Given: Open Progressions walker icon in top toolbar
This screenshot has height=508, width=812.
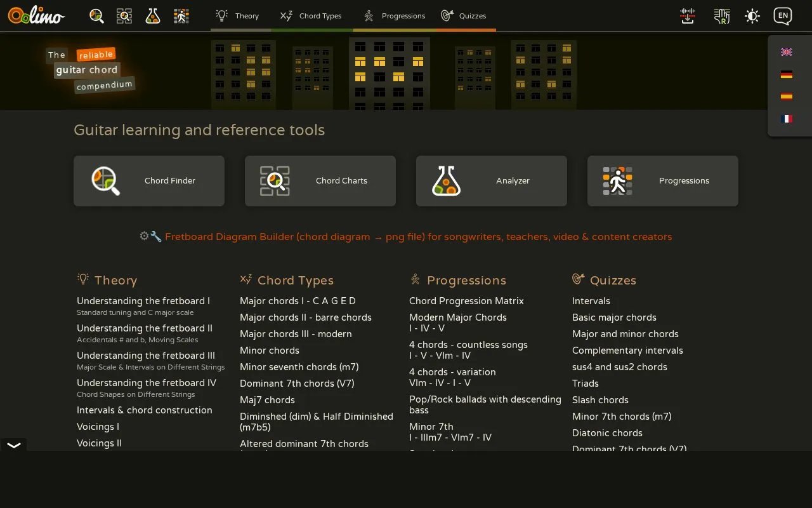Looking at the screenshot, I should pyautogui.click(x=181, y=16).
